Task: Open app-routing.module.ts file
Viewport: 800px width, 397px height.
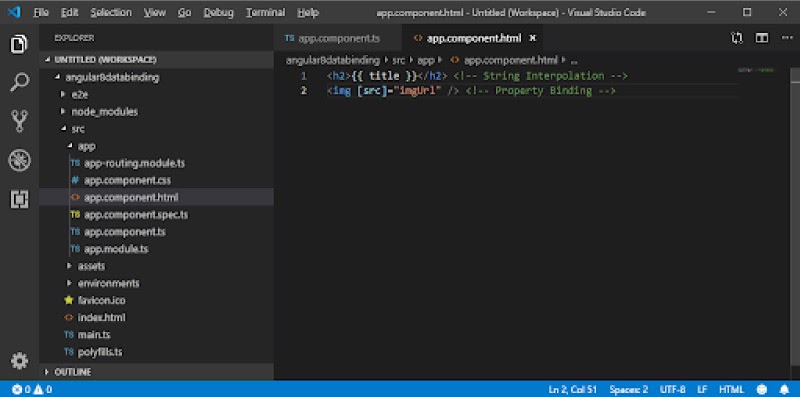Action: tap(134, 163)
